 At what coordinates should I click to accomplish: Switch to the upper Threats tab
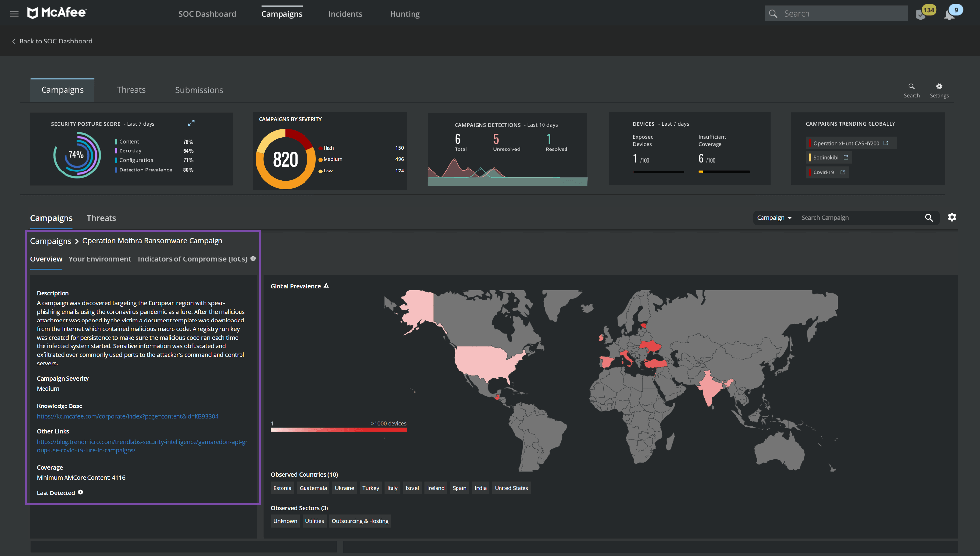(x=131, y=90)
